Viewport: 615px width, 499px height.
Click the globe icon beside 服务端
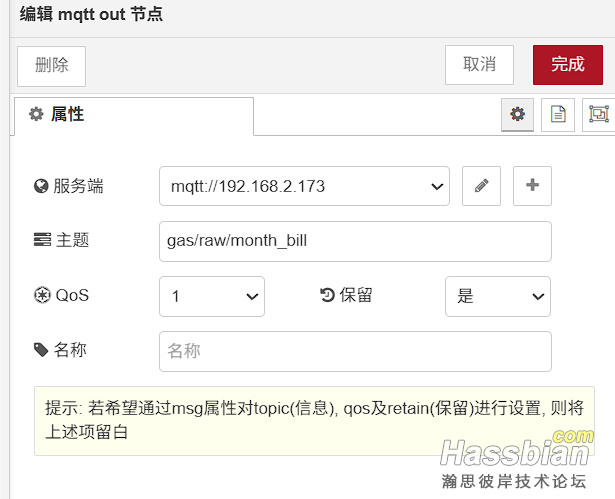click(41, 186)
